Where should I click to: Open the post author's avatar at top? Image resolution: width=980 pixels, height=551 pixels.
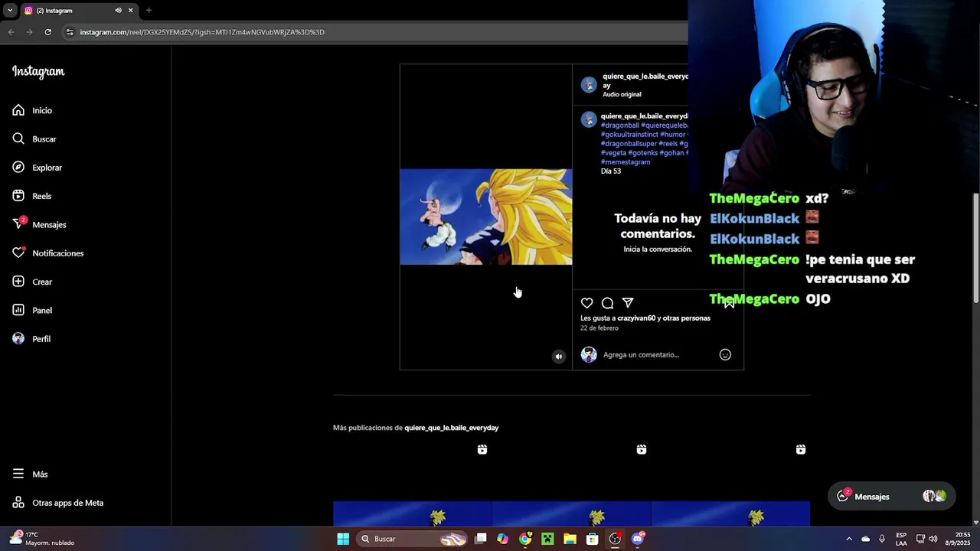point(589,85)
